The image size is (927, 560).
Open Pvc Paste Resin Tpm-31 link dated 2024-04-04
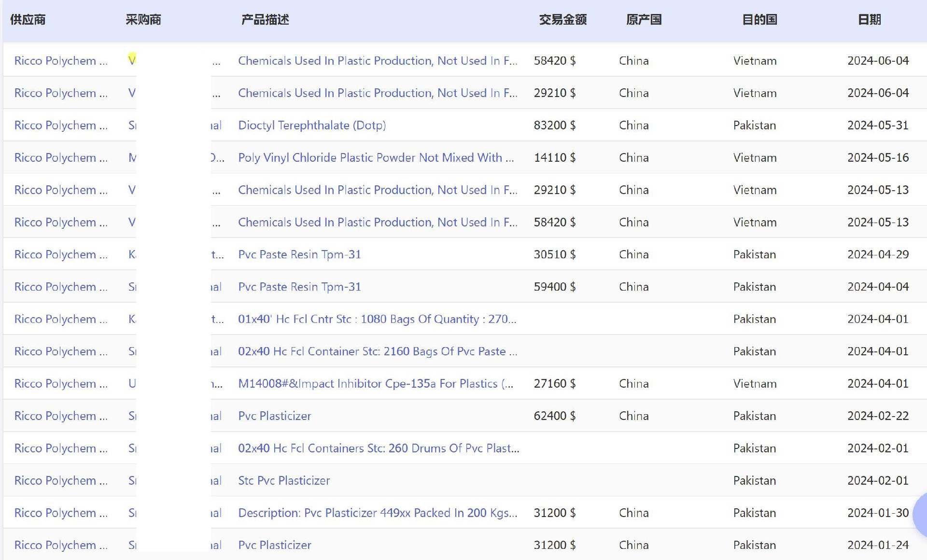(x=299, y=287)
